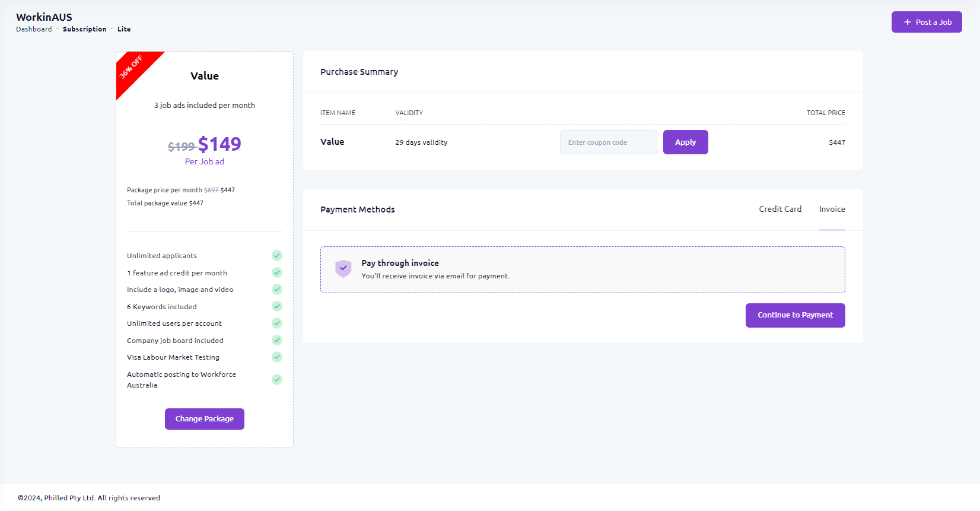The image size is (980, 511).
Task: Click the TOTAL PRICE column header
Action: pos(826,113)
